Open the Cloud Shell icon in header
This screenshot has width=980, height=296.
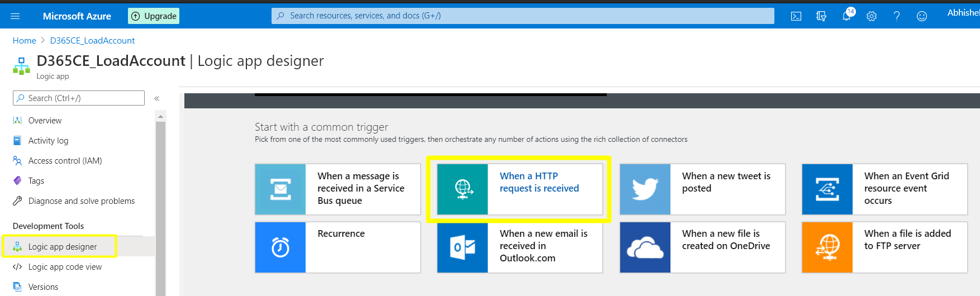point(796,16)
